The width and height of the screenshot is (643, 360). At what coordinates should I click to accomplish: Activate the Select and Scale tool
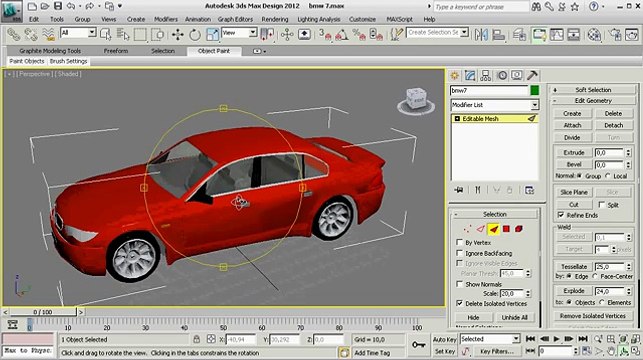coord(212,35)
